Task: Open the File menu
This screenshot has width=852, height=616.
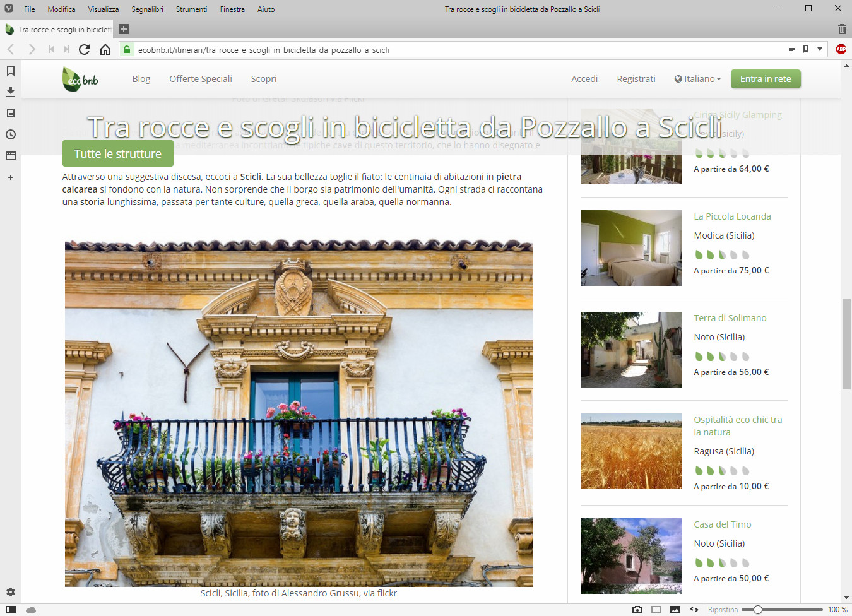Action: point(29,9)
